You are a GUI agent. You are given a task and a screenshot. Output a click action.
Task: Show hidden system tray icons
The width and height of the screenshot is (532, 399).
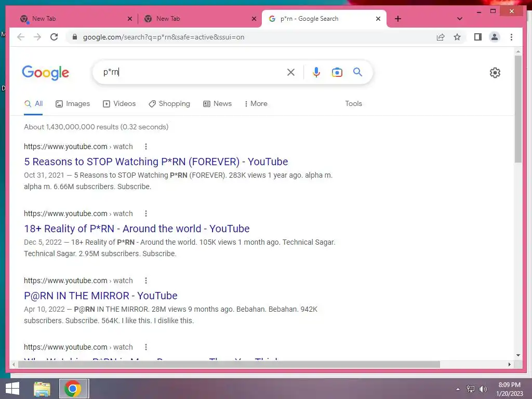tap(458, 389)
